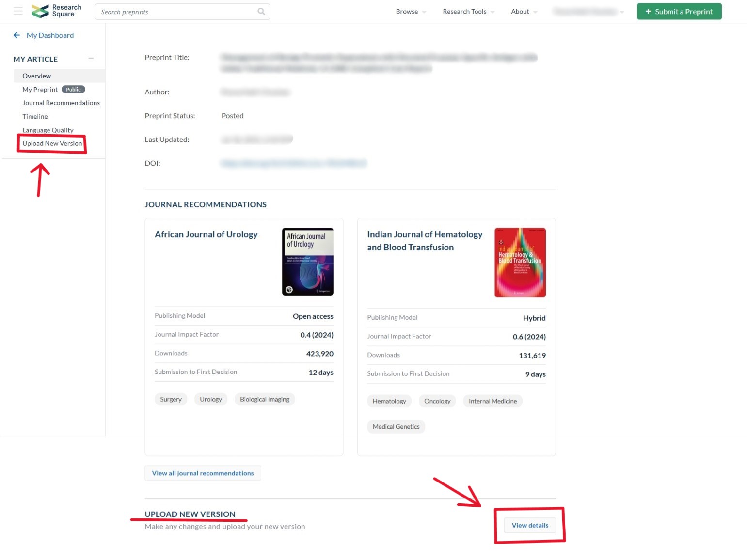Screen dimensions: 747x560
Task: Click the Surgery tag
Action: [x=171, y=399]
